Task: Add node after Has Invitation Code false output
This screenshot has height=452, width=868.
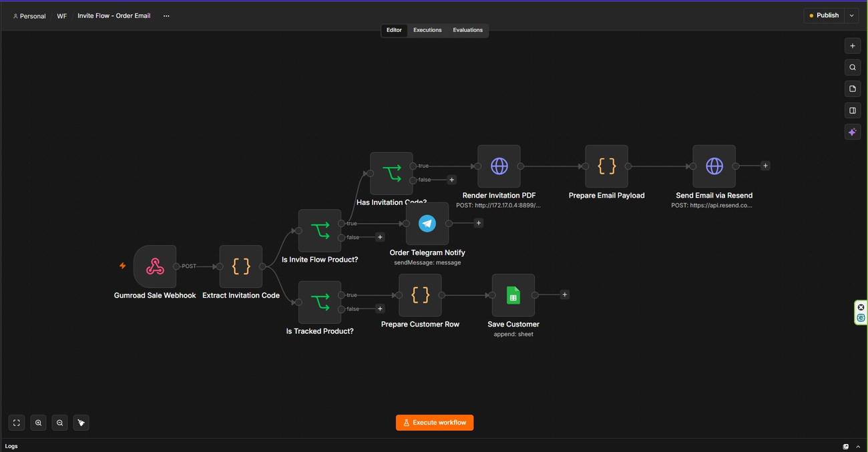Action: pos(452,180)
